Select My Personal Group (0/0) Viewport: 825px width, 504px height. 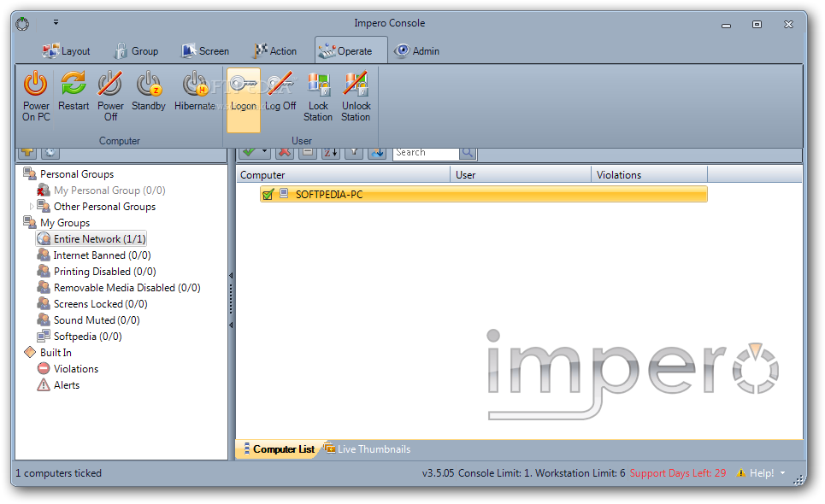[x=109, y=190]
